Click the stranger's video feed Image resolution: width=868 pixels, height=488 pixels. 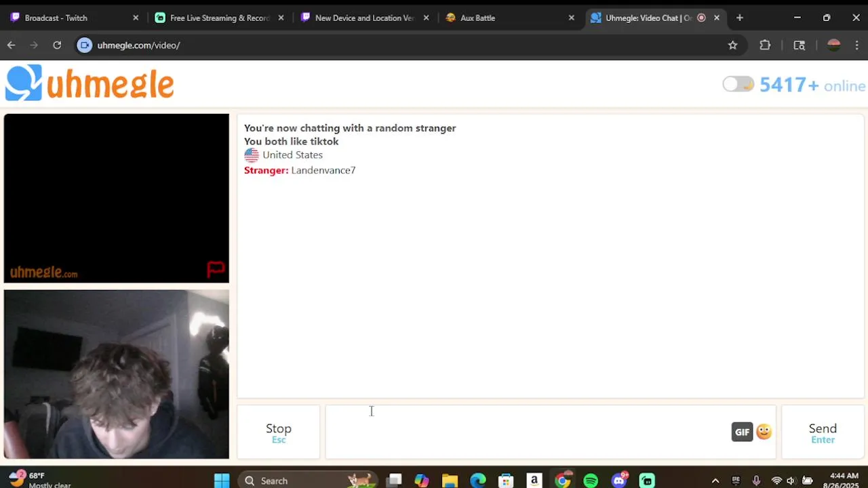[117, 198]
